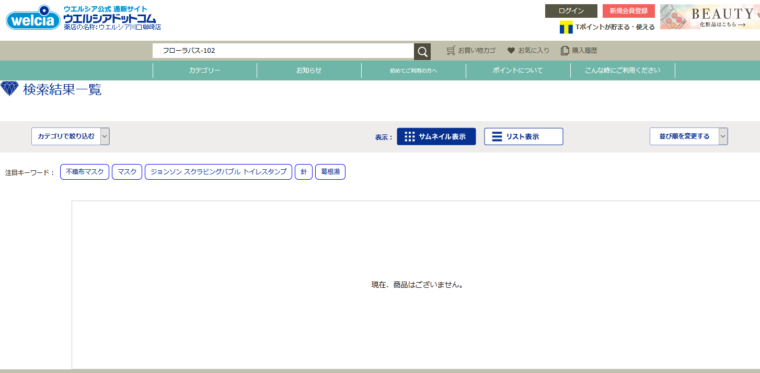
Task: Click Tポイントが貯まる・使える link text
Action: [615, 28]
